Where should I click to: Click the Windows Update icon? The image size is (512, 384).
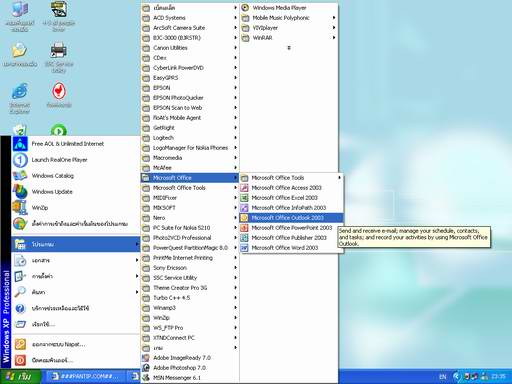[20, 192]
